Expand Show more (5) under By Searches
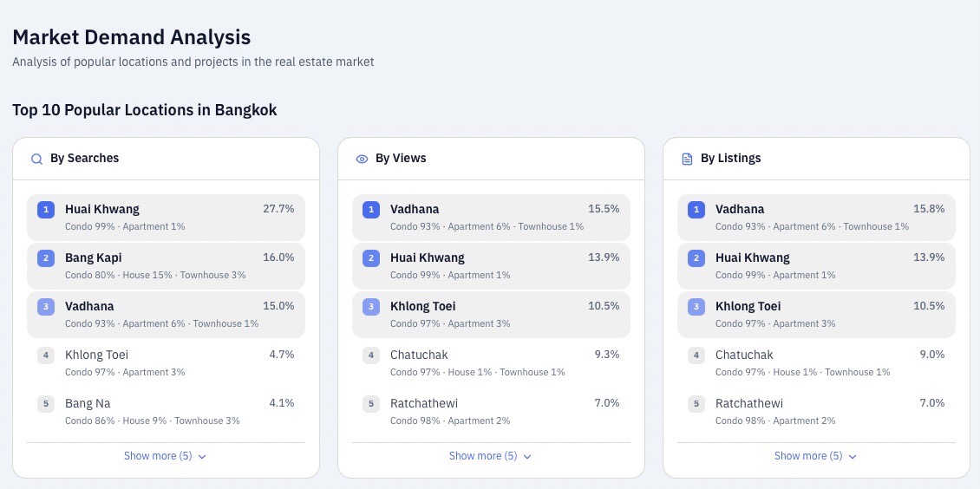The height and width of the screenshot is (489, 980). pos(166,456)
